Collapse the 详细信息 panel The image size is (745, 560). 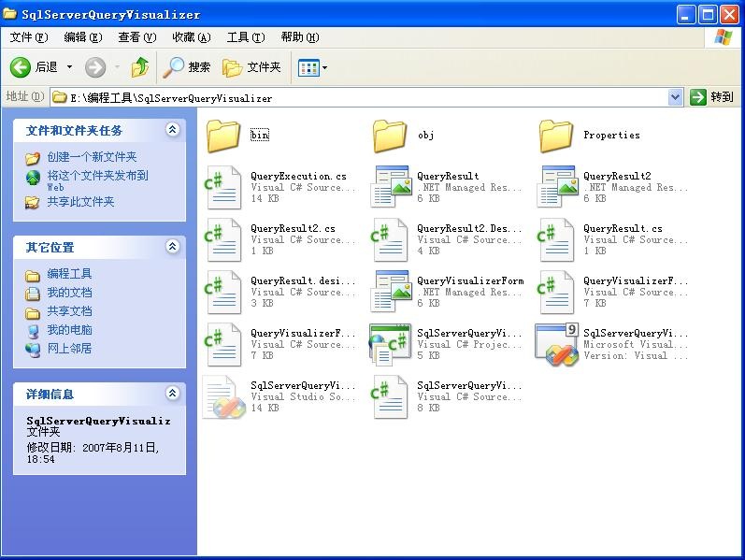click(173, 394)
